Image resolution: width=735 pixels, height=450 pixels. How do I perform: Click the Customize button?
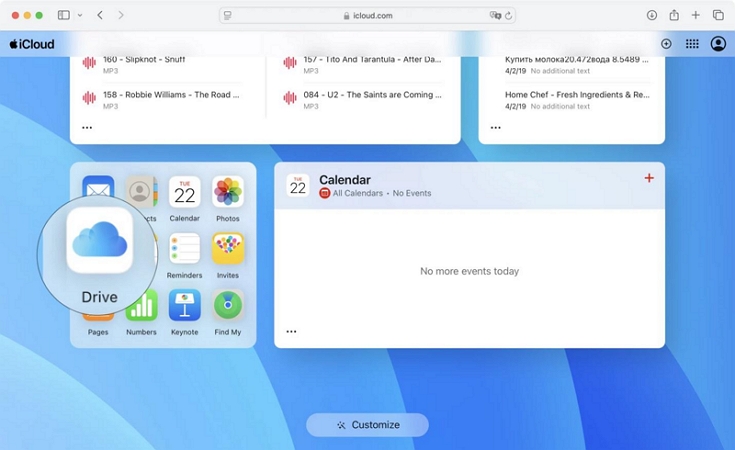click(368, 425)
